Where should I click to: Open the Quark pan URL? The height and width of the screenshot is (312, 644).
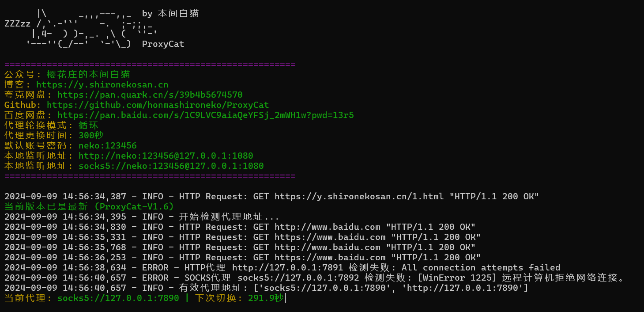click(150, 95)
